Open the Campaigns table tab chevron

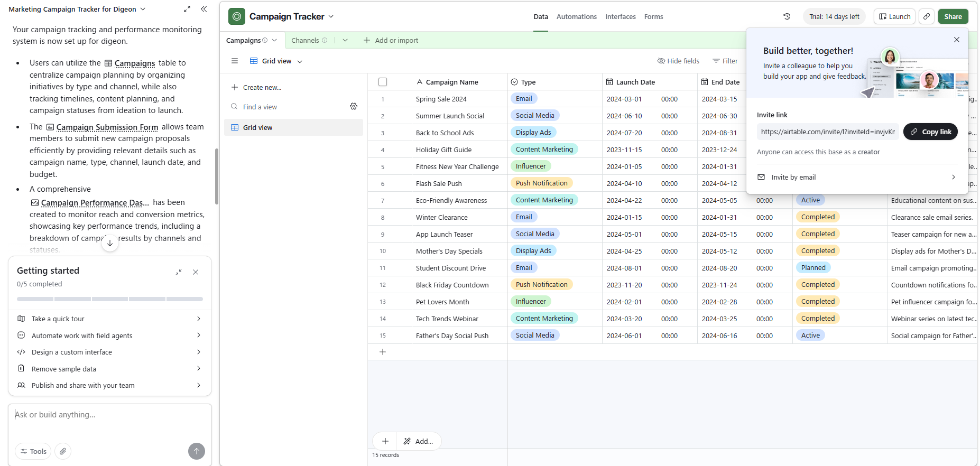click(274, 40)
